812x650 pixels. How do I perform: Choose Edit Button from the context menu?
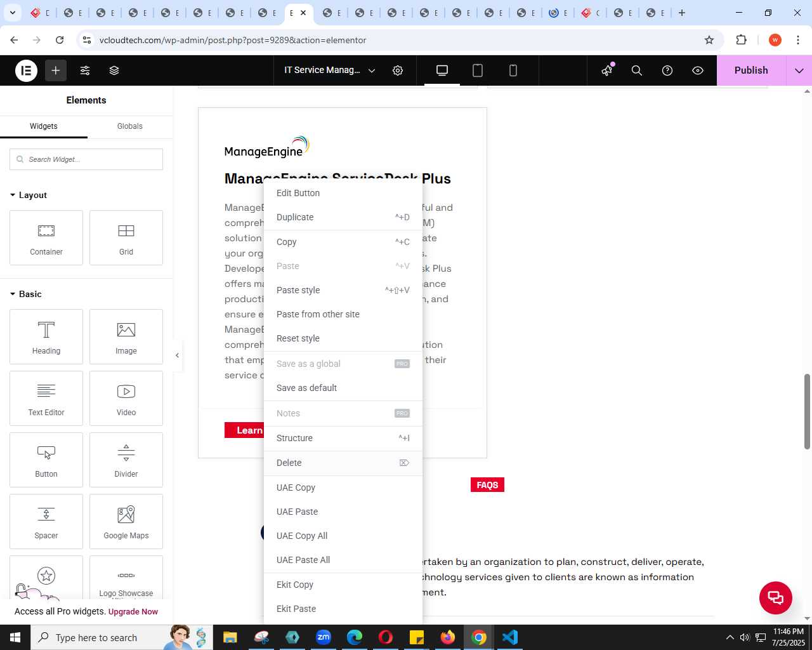[343, 193]
